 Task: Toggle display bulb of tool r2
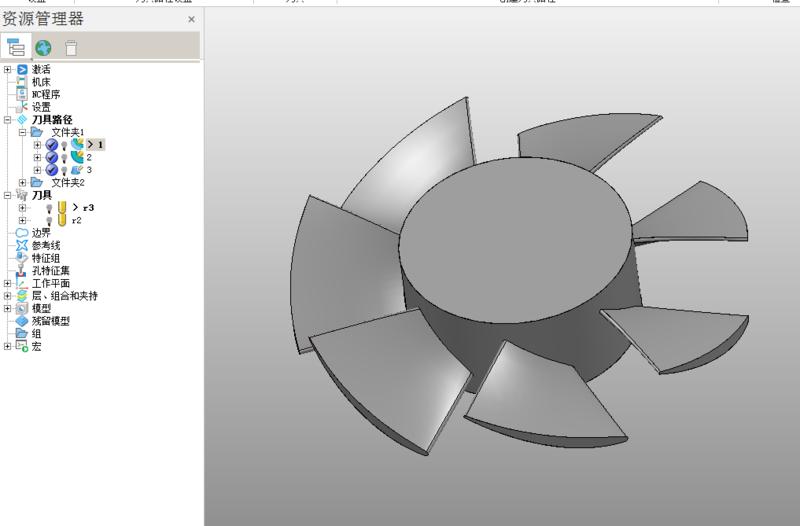click(x=49, y=221)
